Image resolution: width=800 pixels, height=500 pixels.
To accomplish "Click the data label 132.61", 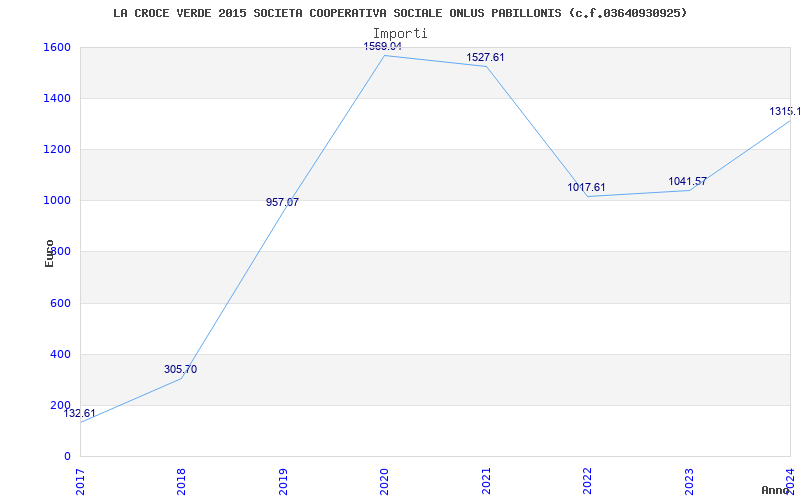I will tap(79, 413).
